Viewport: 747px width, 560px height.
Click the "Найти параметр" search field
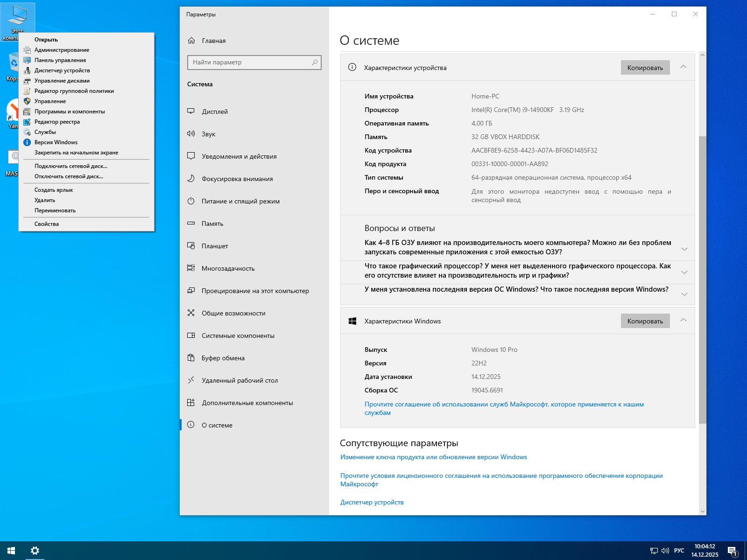click(x=250, y=63)
